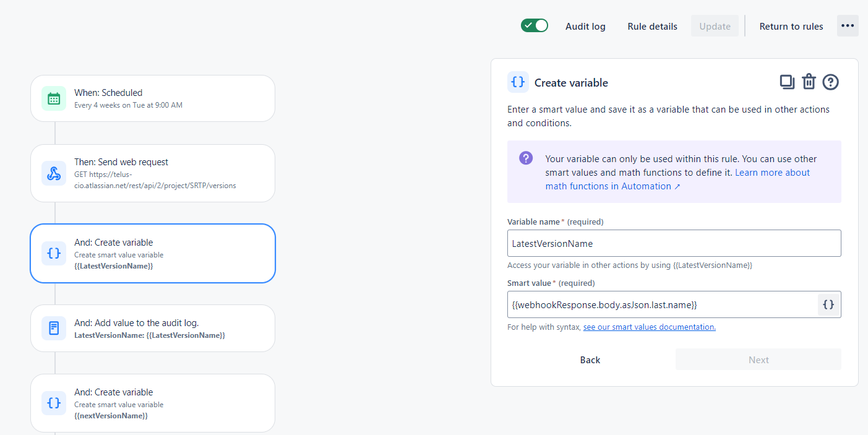Click the purple info question icon
The image size is (868, 435).
point(526,158)
